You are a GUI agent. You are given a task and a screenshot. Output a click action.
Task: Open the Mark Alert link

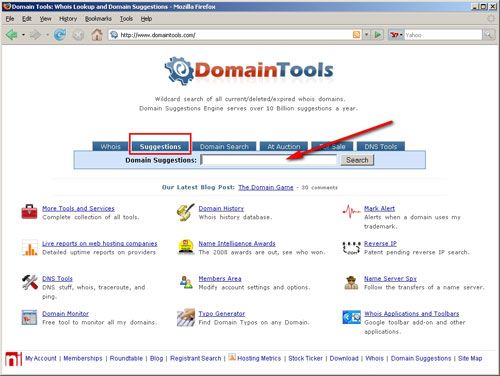pos(379,208)
